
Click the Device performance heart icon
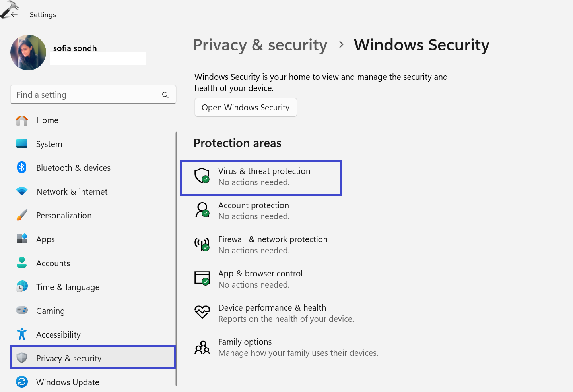tap(202, 312)
